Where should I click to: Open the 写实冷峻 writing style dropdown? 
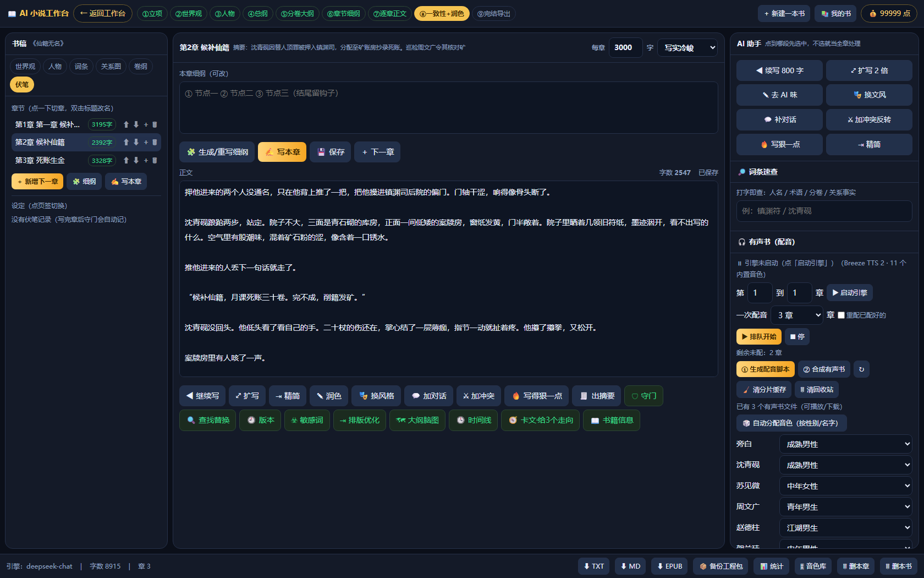pos(687,48)
